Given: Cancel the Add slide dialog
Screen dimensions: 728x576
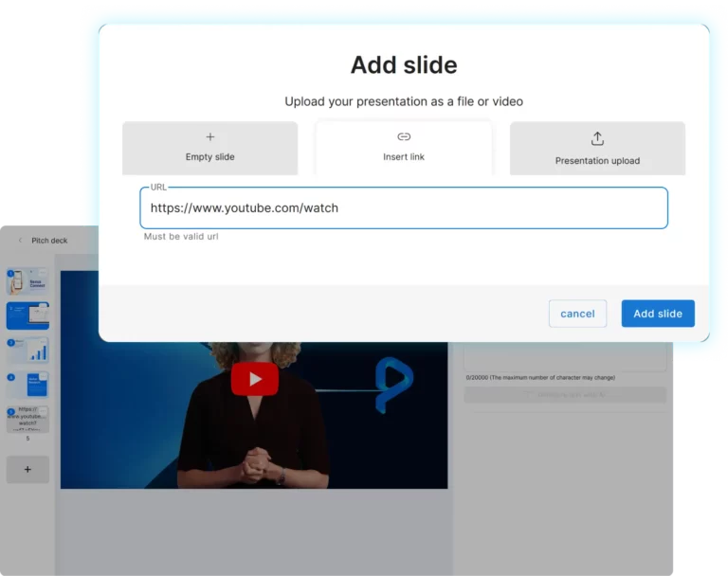Looking at the screenshot, I should coord(577,314).
